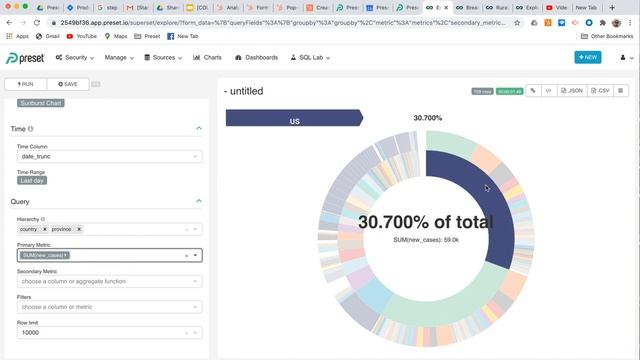The width and height of the screenshot is (640, 360).
Task: Reload the browser page
Action: point(37,23)
